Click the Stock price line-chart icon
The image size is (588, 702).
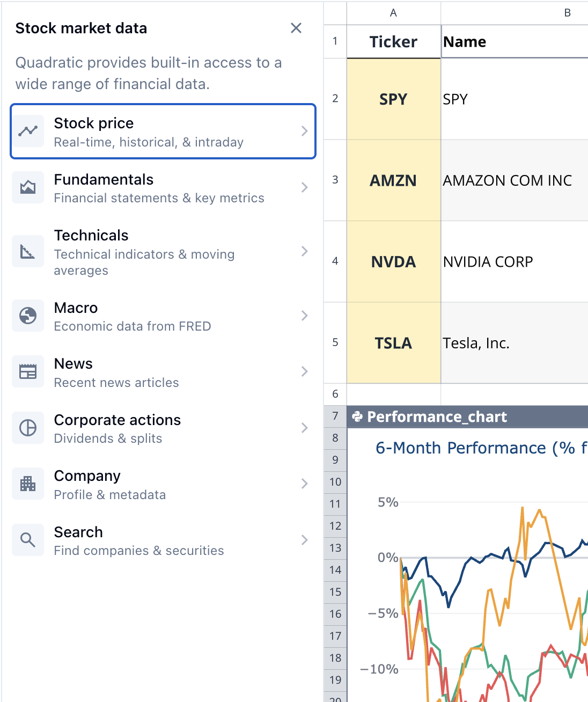28,131
